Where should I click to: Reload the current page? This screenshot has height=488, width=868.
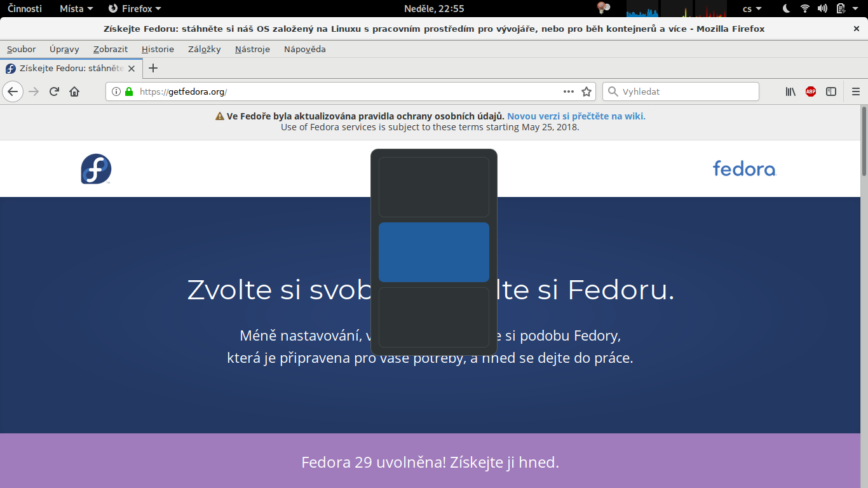55,91
